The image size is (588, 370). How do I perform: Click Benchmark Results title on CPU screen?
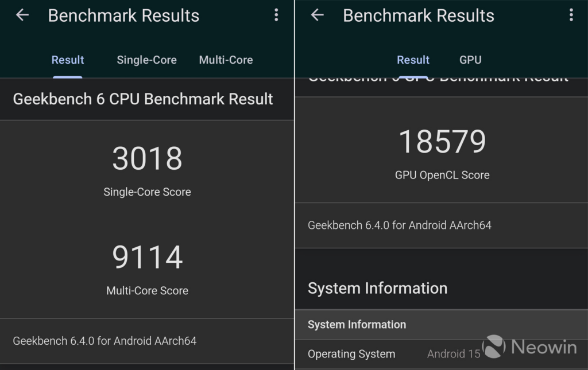point(123,15)
